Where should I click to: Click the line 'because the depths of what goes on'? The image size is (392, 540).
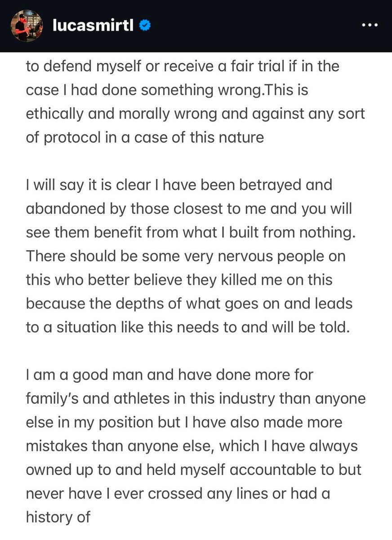pos(189,303)
